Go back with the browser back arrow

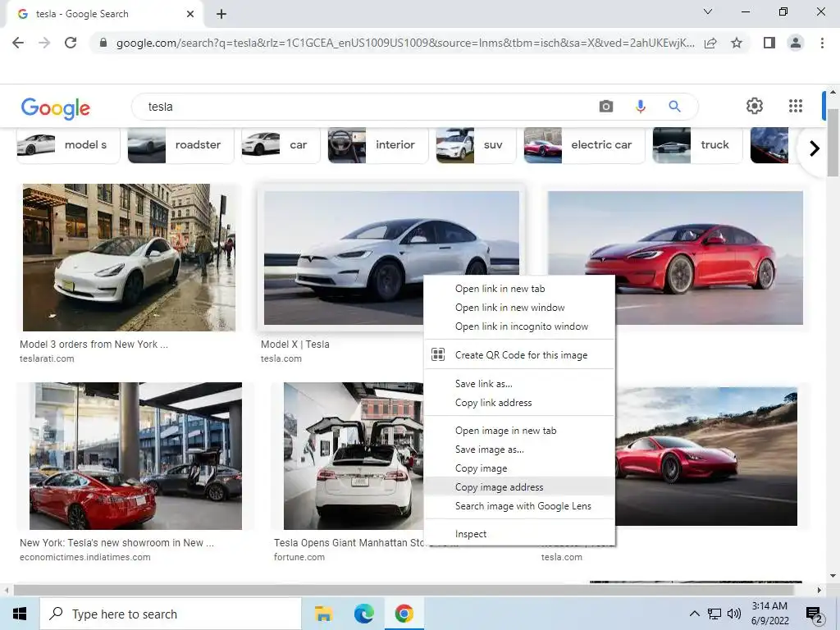coord(18,43)
